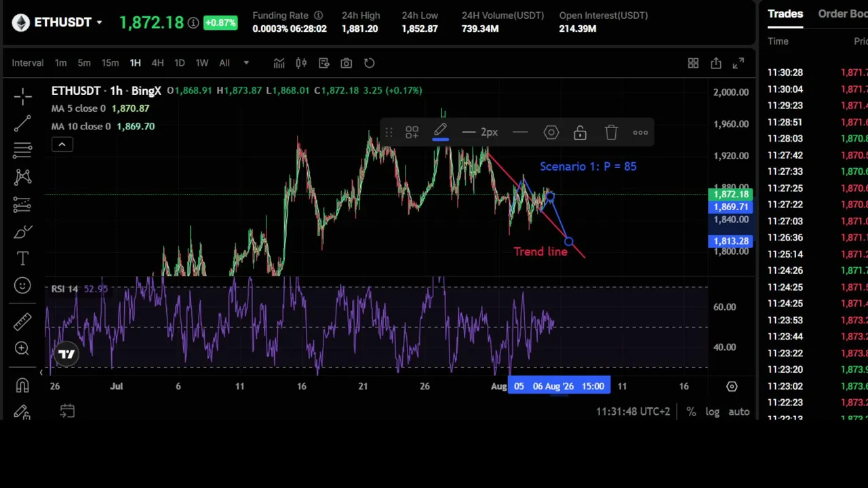The image size is (868, 488).
Task: Select the ruler measure tool
Action: click(x=22, y=321)
